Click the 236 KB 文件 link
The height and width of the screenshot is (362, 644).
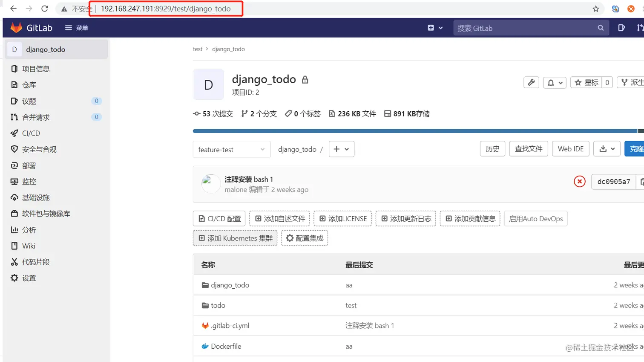coord(352,114)
